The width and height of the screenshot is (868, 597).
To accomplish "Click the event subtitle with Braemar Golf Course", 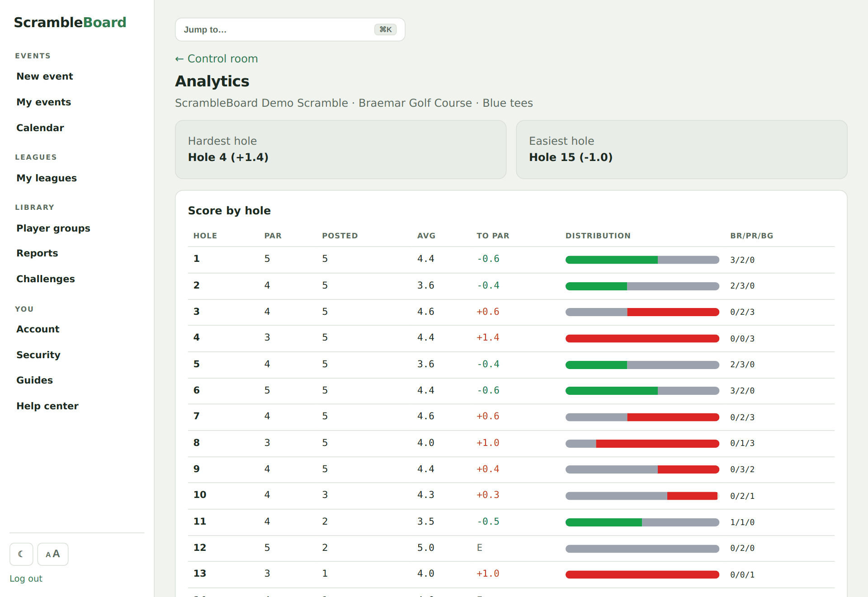I will click(x=354, y=103).
